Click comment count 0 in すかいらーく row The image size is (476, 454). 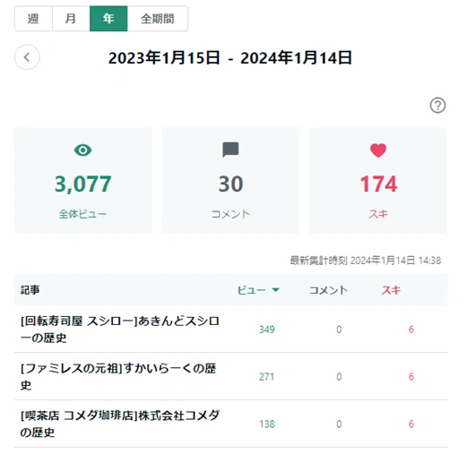[339, 377]
